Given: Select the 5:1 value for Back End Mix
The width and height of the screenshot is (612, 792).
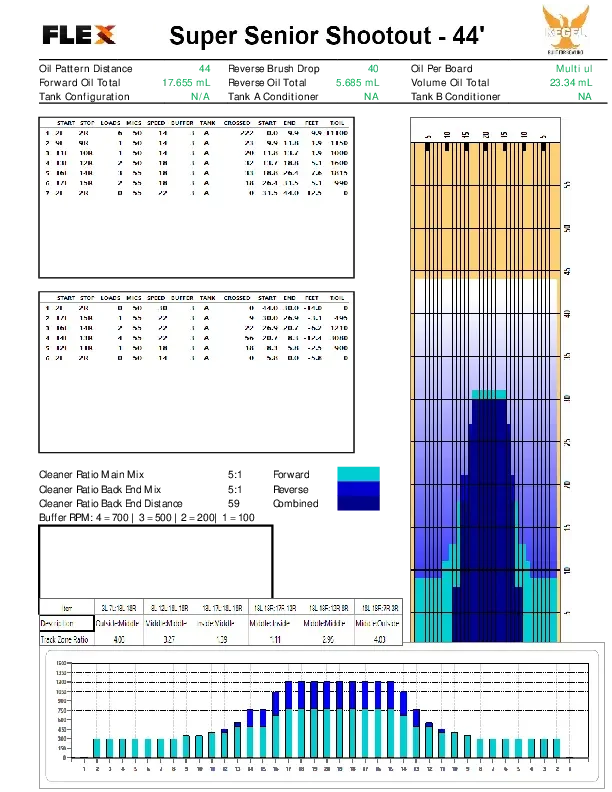Looking at the screenshot, I should click(x=235, y=489).
